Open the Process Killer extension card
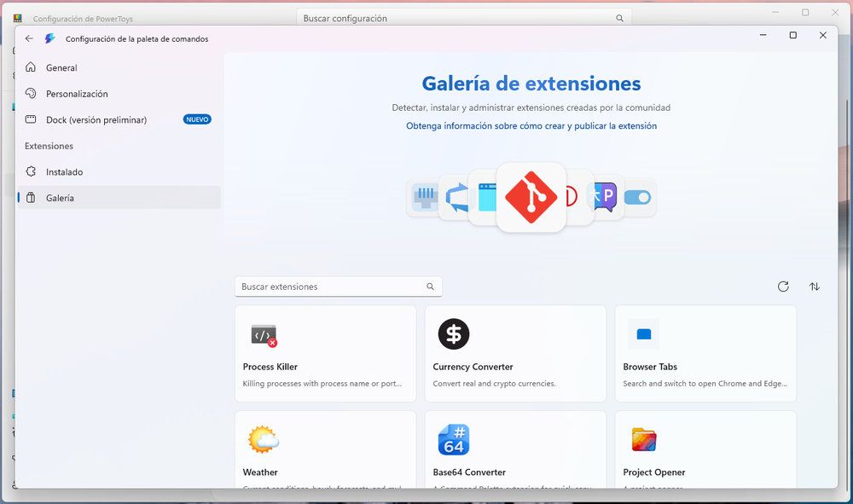The width and height of the screenshot is (853, 504). (325, 353)
